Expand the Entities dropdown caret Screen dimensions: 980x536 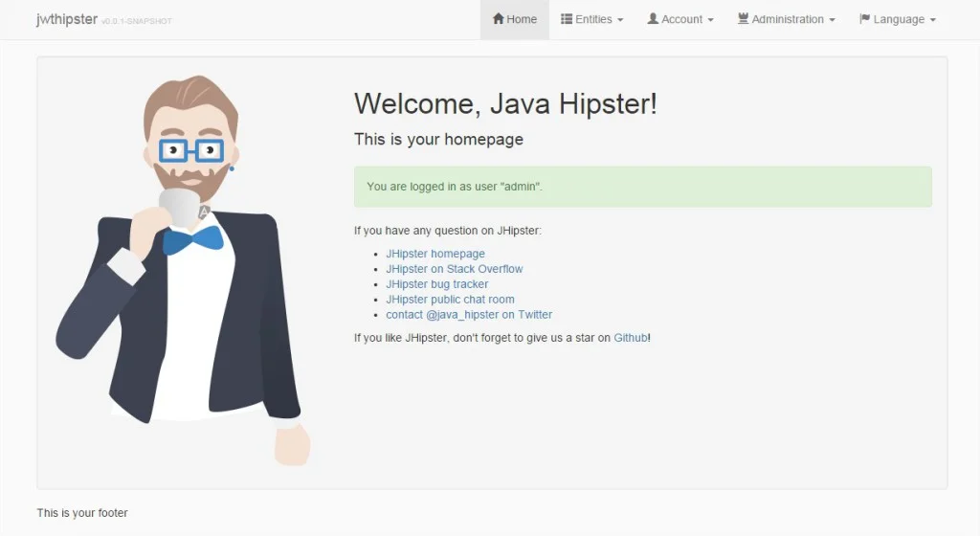pos(620,20)
